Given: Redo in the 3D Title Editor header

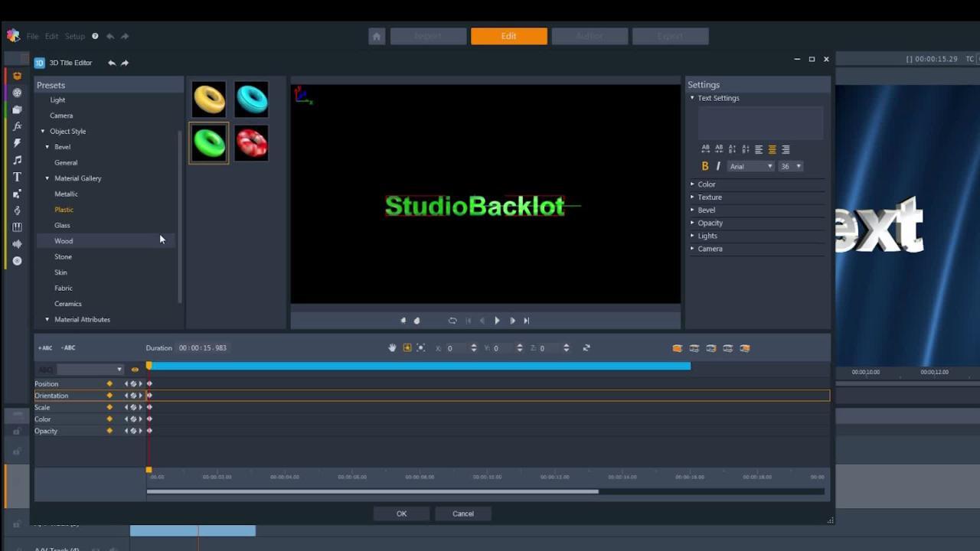Looking at the screenshot, I should [x=125, y=63].
